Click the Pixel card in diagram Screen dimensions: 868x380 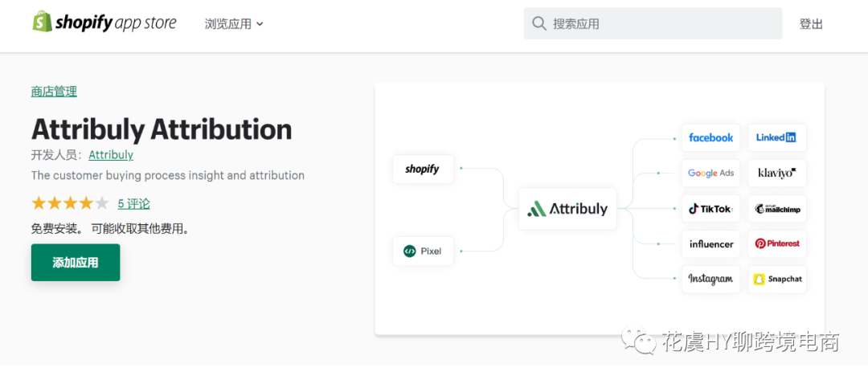(x=423, y=251)
